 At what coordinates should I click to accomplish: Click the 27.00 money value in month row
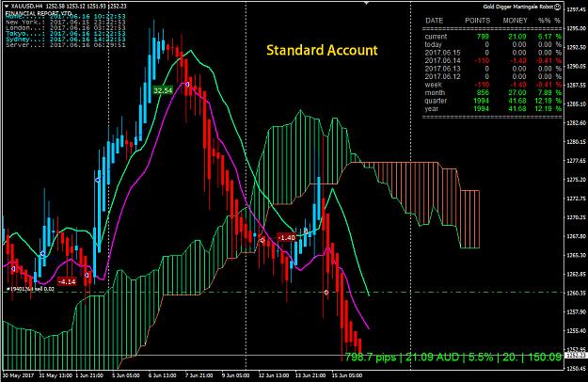pyautogui.click(x=516, y=92)
